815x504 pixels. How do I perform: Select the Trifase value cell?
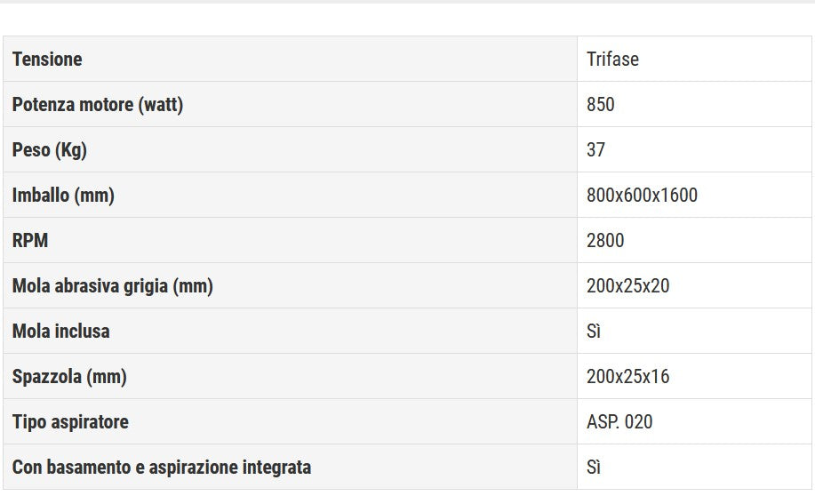point(612,60)
